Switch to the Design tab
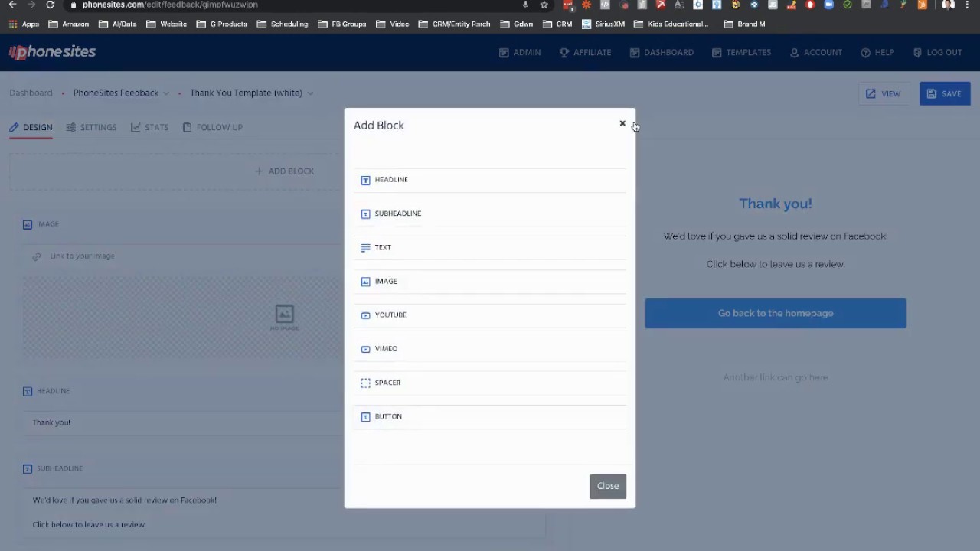The image size is (980, 551). pyautogui.click(x=31, y=127)
